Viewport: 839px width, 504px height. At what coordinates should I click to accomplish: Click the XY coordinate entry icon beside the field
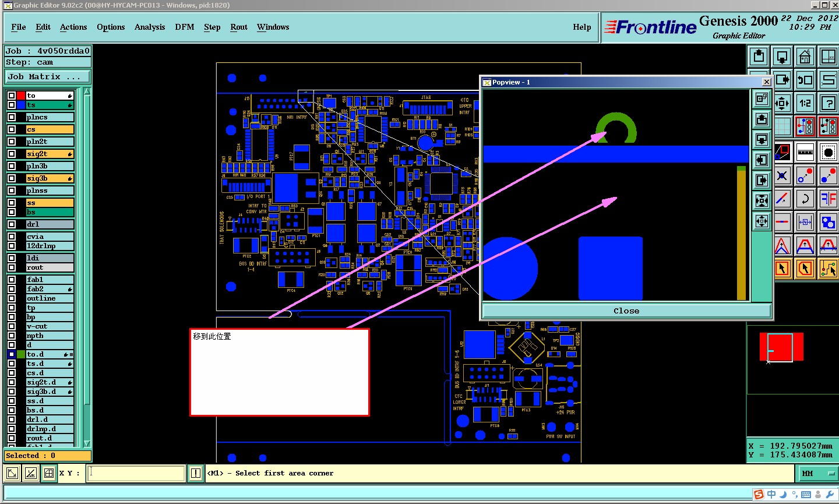point(196,473)
